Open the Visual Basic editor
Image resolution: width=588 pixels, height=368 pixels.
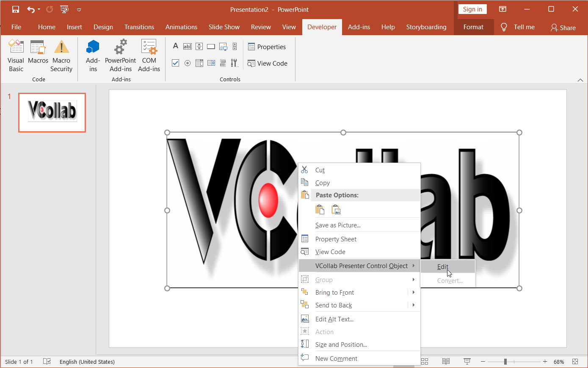[16, 56]
